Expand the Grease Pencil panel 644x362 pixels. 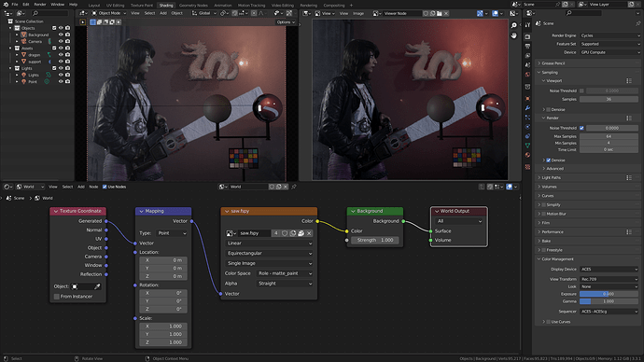coord(553,63)
